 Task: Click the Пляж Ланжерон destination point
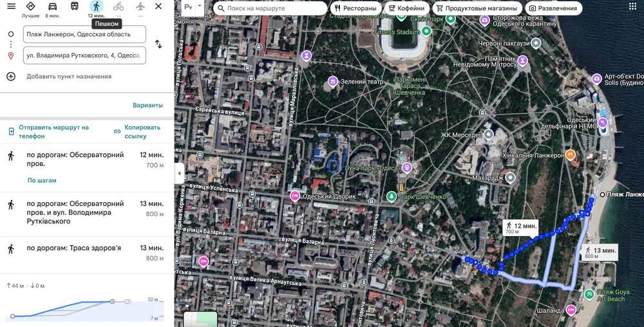pos(603,194)
